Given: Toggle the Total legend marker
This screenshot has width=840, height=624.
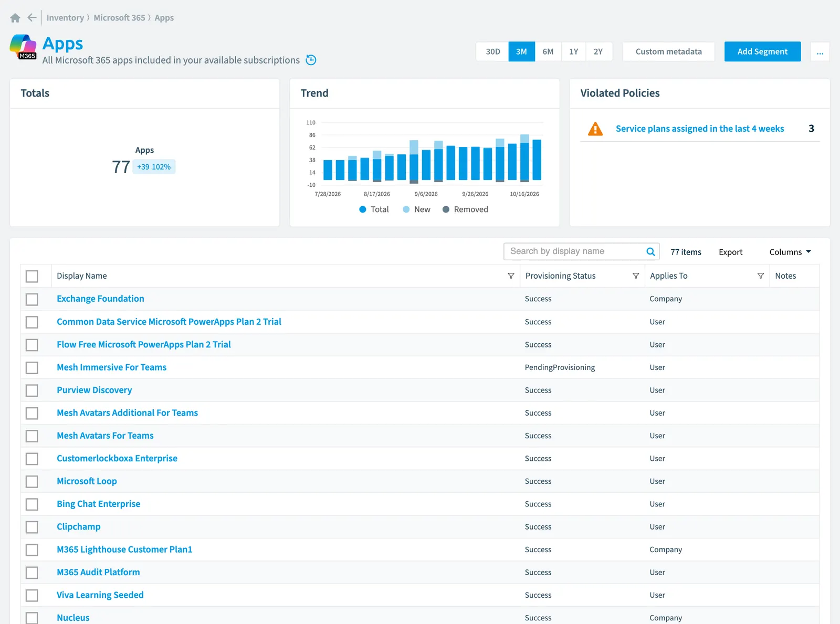Looking at the screenshot, I should coord(362,209).
